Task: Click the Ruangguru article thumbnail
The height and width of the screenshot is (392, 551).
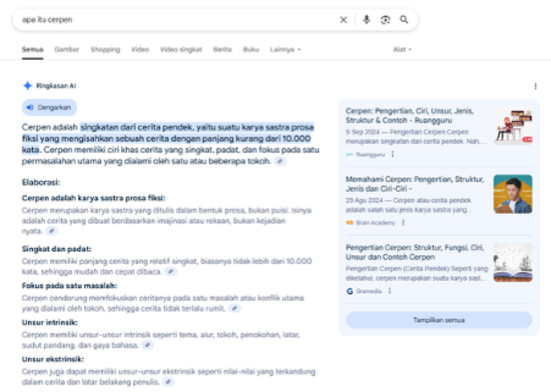Action: pos(513,126)
